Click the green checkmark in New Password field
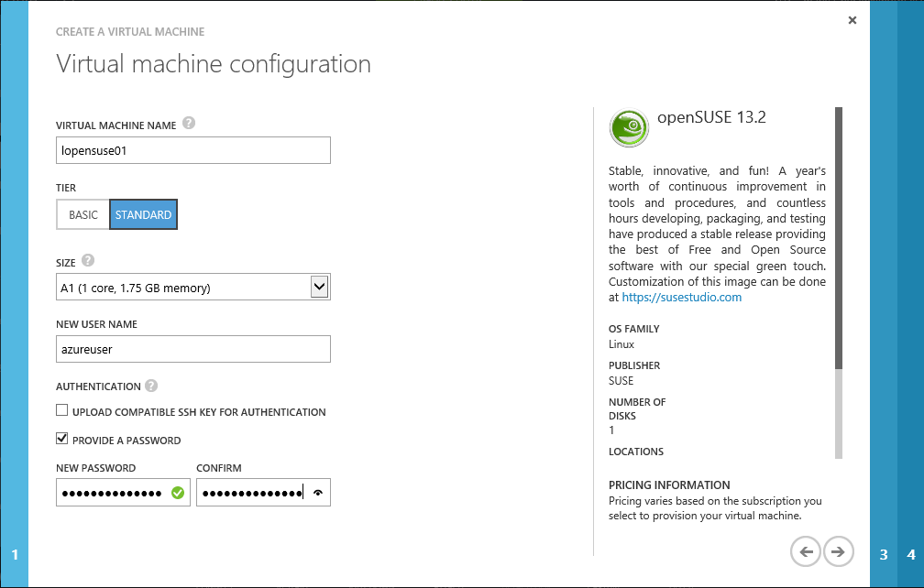Screen dimensions: 924x588 point(178,493)
